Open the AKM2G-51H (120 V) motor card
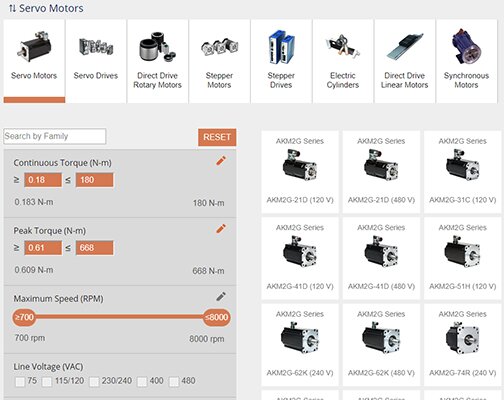The height and width of the screenshot is (400, 504). coord(463,258)
